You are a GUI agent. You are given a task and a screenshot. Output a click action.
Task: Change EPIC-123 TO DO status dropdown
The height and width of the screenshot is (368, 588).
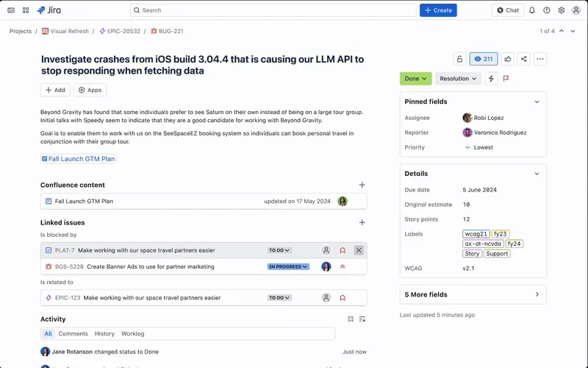click(x=279, y=298)
